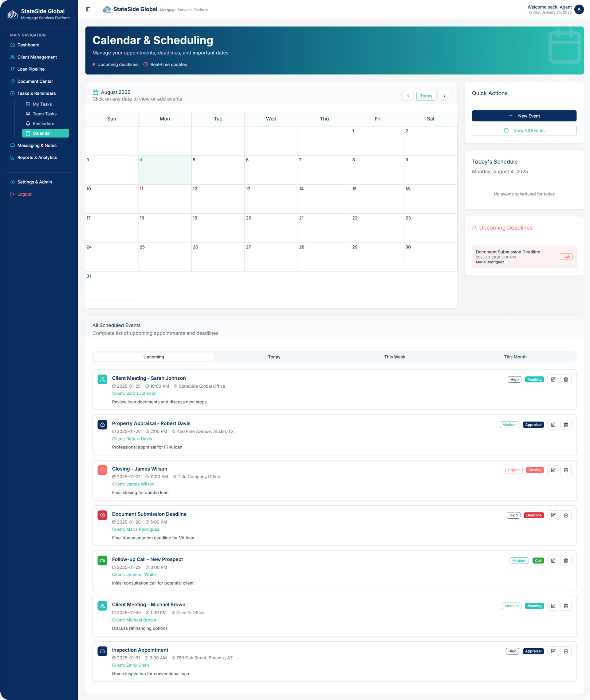Open Loan Pipeline in sidebar
Screen dimensions: 590x700
[x=31, y=69]
